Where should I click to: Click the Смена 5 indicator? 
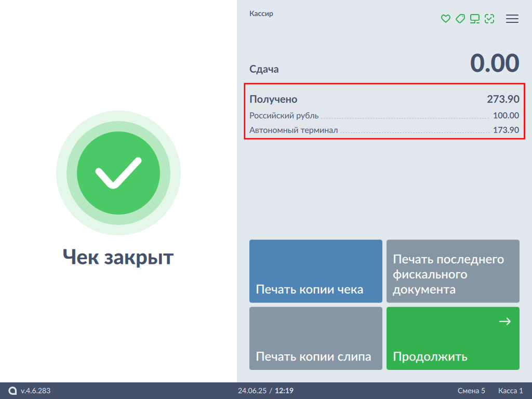coord(471,391)
